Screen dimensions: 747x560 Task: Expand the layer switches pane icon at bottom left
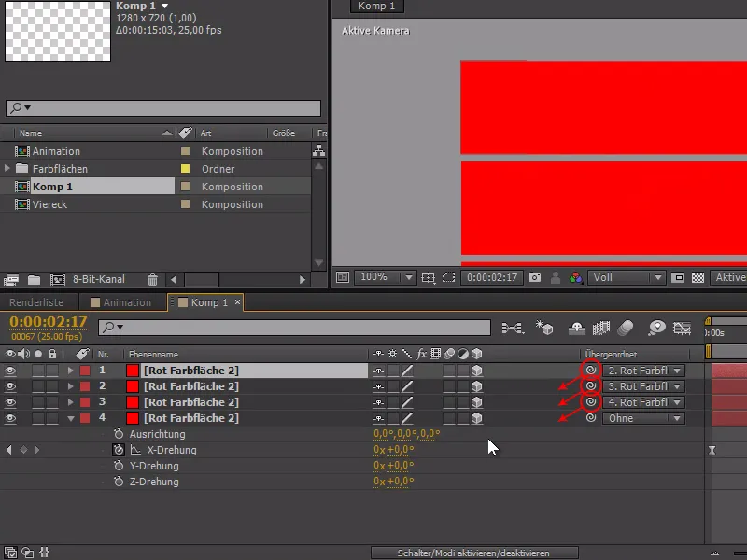pos(10,553)
